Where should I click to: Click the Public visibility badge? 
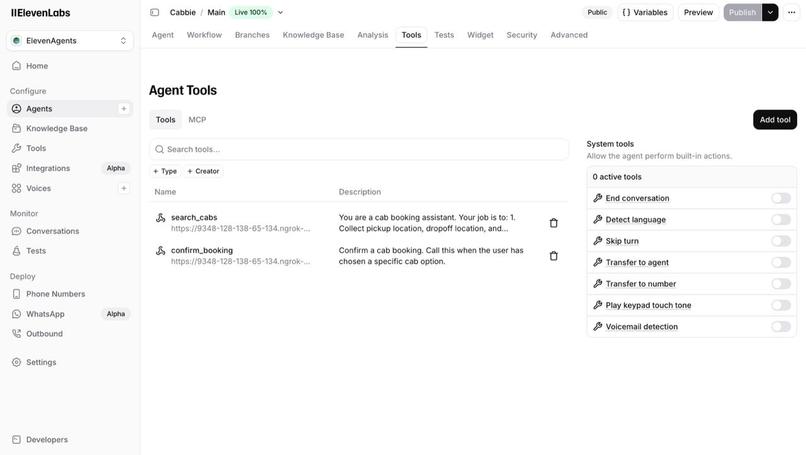[597, 12]
